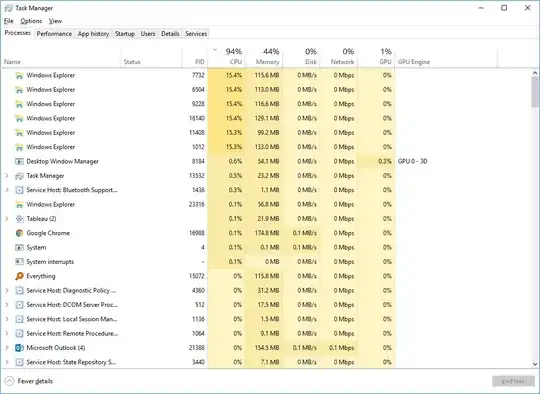Switch to the Startup tab
540x394 pixels.
pos(125,34)
